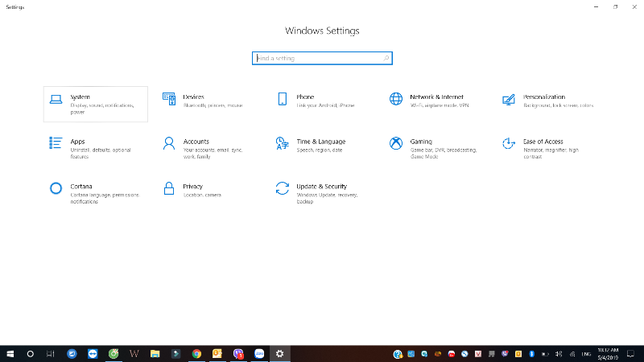Open the Devices keyboard icon

(169, 99)
